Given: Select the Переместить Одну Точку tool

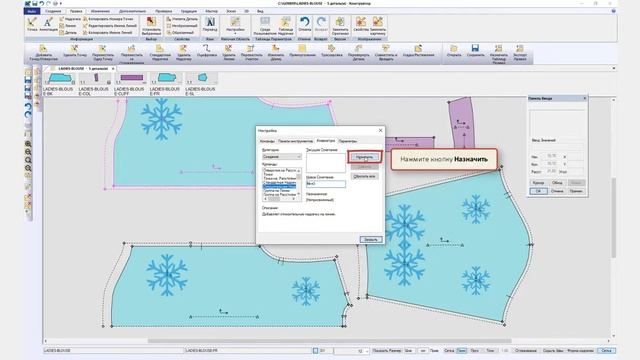Looking at the screenshot, I should (x=103, y=53).
